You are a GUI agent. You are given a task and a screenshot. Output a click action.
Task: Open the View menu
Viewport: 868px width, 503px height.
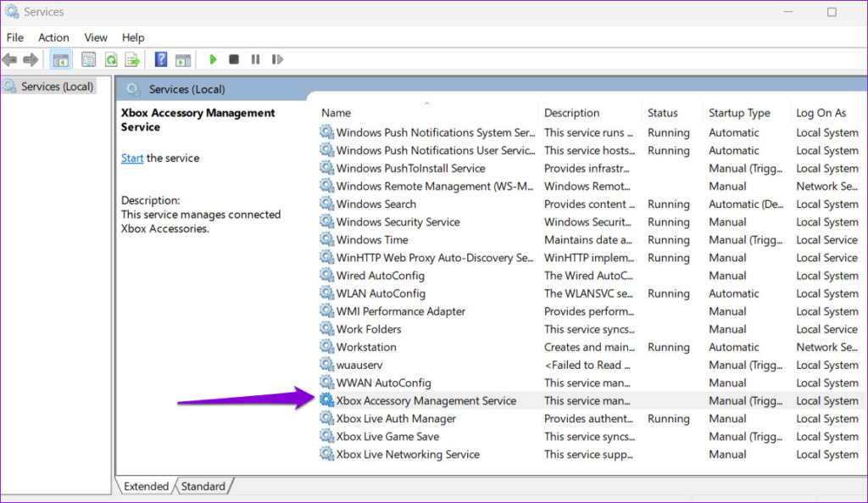[95, 37]
